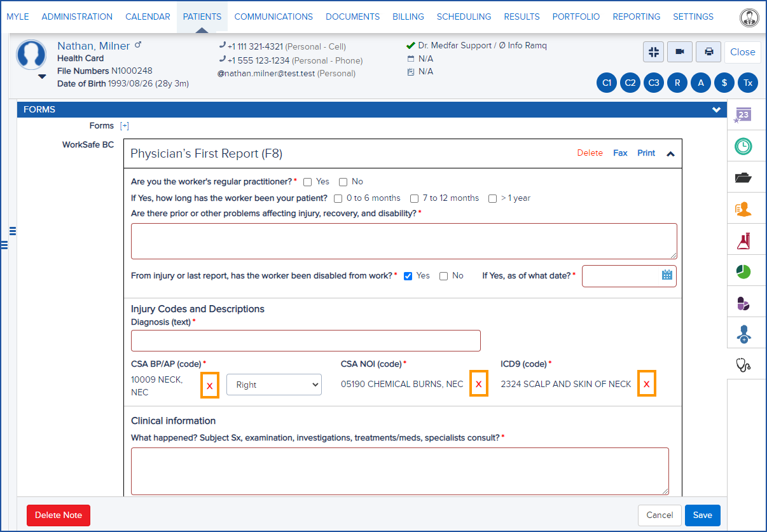Click the stethoscope icon in right sidebar
This screenshot has width=767, height=532.
tap(746, 364)
